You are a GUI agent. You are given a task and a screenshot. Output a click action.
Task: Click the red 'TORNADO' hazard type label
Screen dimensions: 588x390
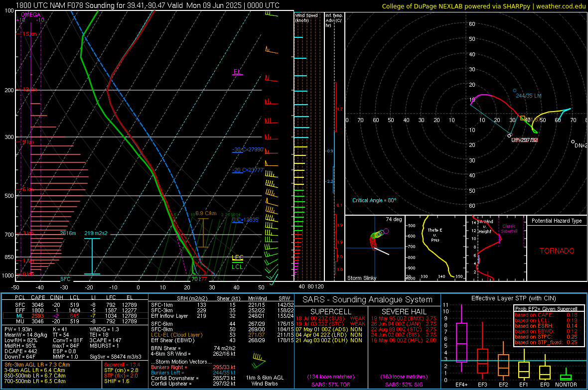557,251
